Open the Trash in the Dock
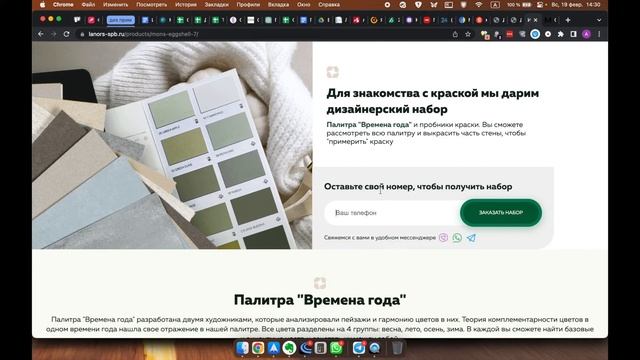The height and width of the screenshot is (360, 640). [397, 348]
